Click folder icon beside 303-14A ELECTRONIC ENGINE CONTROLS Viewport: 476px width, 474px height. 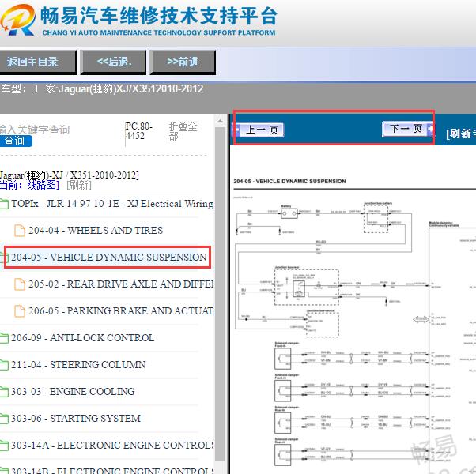(4, 446)
